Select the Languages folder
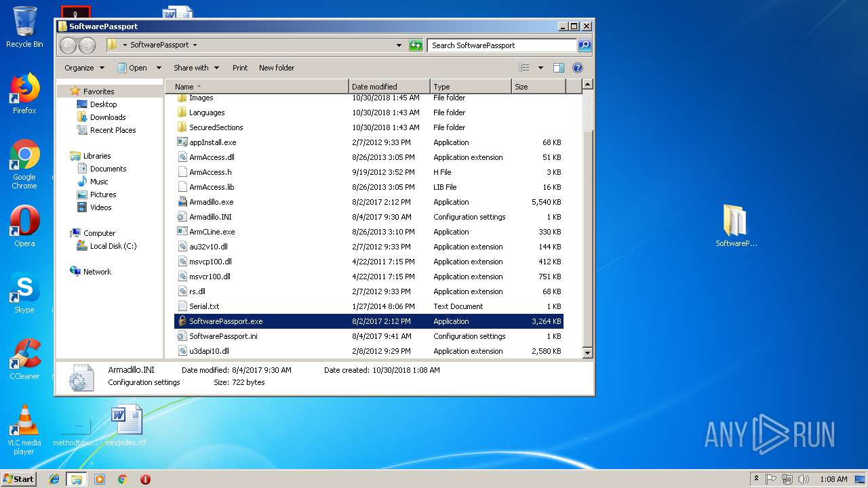Screen dimensions: 868x488 click(x=369, y=113)
